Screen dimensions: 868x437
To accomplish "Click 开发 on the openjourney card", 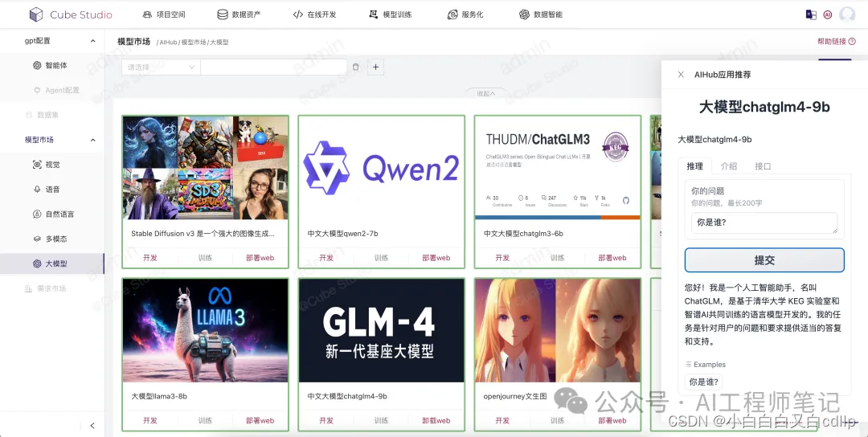I will coord(502,420).
